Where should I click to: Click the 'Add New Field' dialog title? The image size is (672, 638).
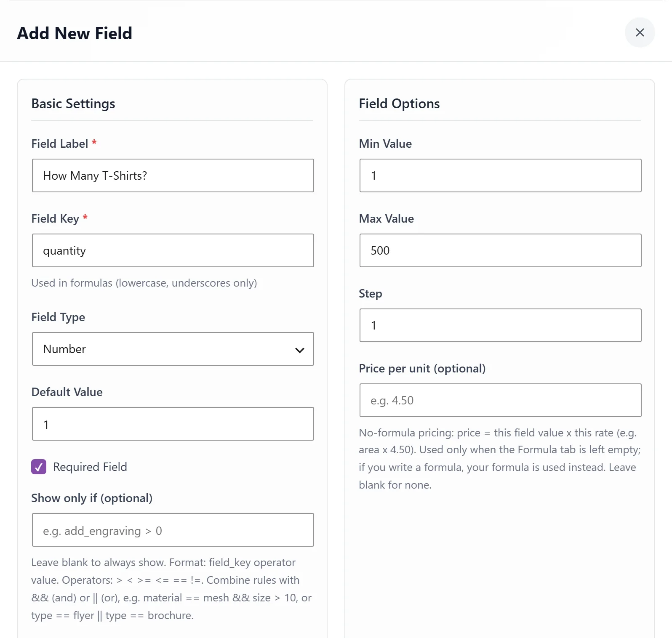click(x=75, y=33)
